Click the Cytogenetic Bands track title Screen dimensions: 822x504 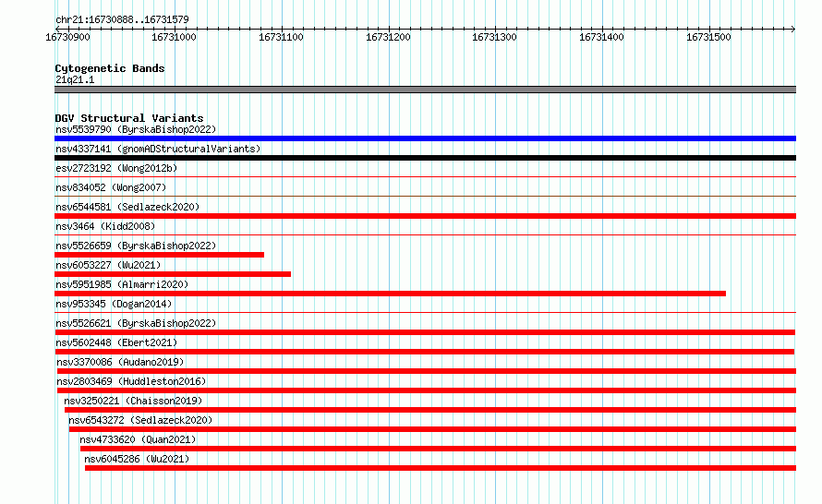[110, 68]
